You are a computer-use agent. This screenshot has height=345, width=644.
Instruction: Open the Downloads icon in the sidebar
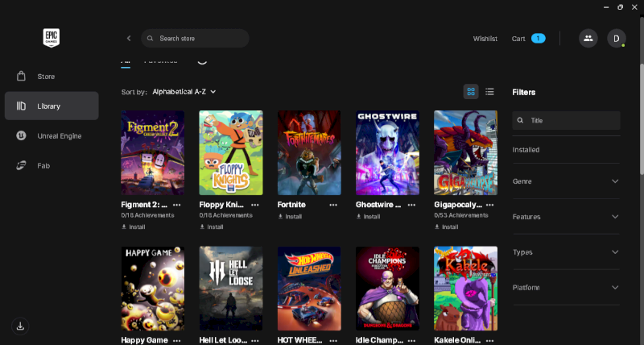(20, 326)
